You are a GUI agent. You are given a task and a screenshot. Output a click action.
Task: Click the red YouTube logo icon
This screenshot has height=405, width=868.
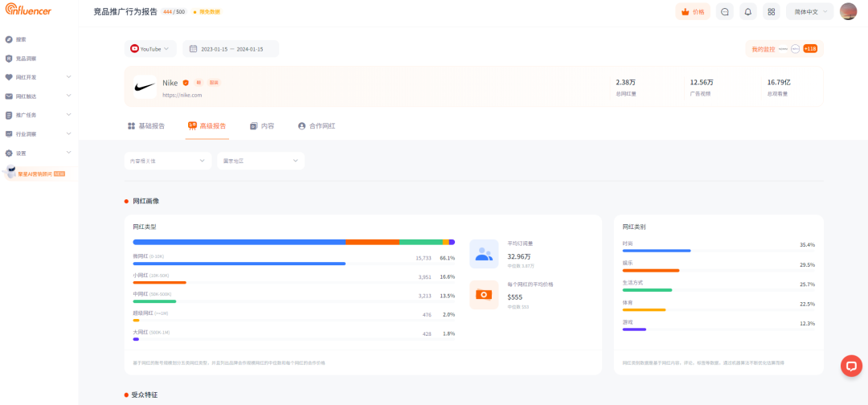point(134,49)
